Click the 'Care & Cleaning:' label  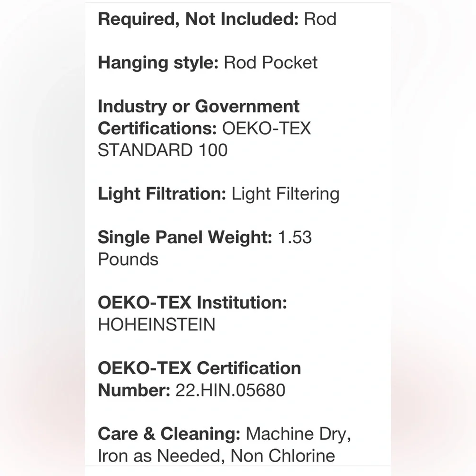(x=169, y=434)
